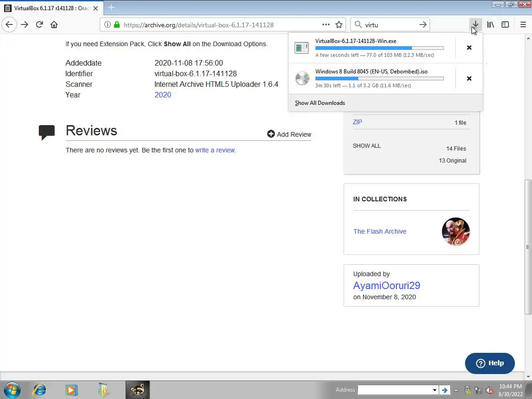Open Windows Media Player from taskbar
The height and width of the screenshot is (399, 532).
[71, 390]
